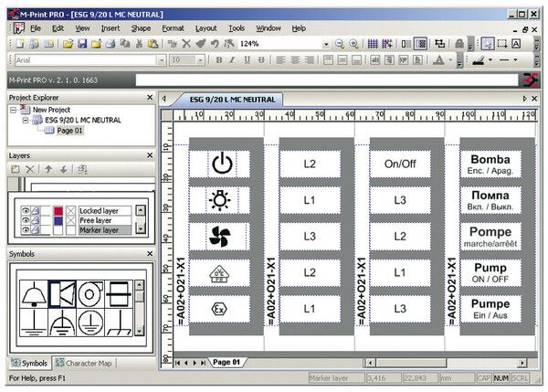Select the bell symbol in Symbols palette
The image size is (548, 392).
34,294
